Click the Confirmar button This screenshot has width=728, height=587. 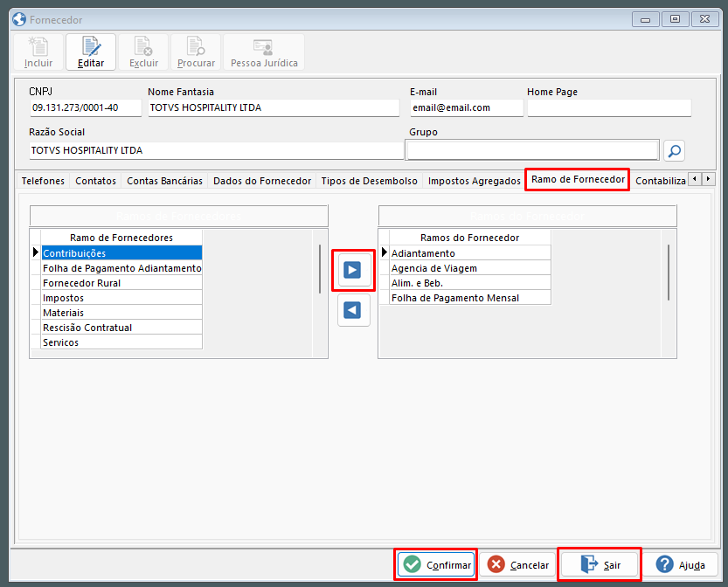436,565
